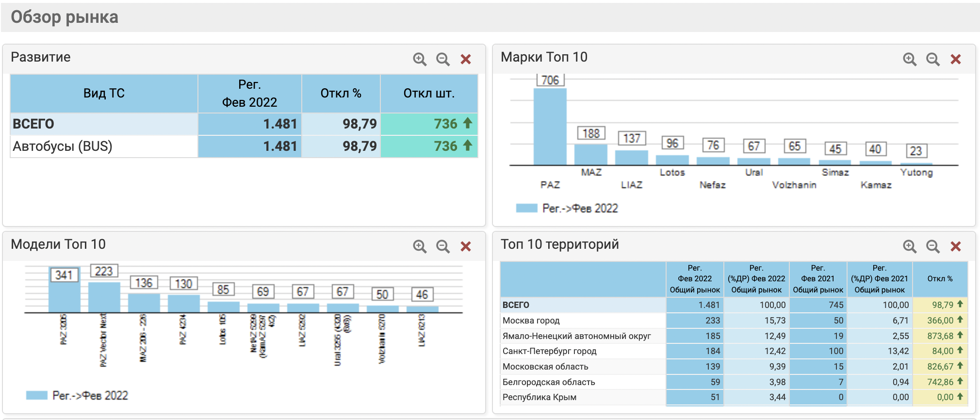Zoom in on Топ 10 территорий table
The width and height of the screenshot is (980, 420).
(x=909, y=246)
